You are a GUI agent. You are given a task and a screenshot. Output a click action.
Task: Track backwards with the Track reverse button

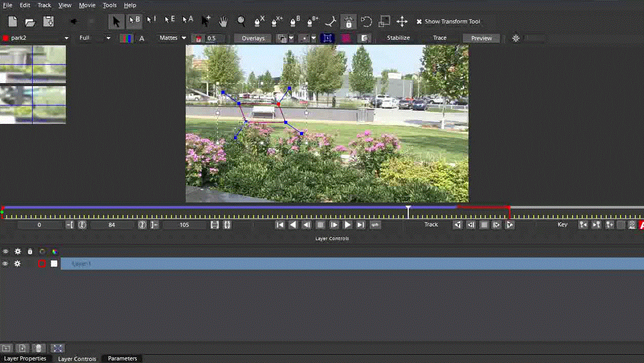tap(458, 225)
